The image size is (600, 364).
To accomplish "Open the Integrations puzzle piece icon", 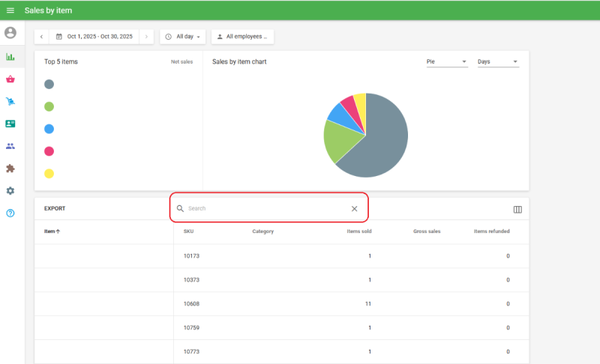I will coord(10,169).
